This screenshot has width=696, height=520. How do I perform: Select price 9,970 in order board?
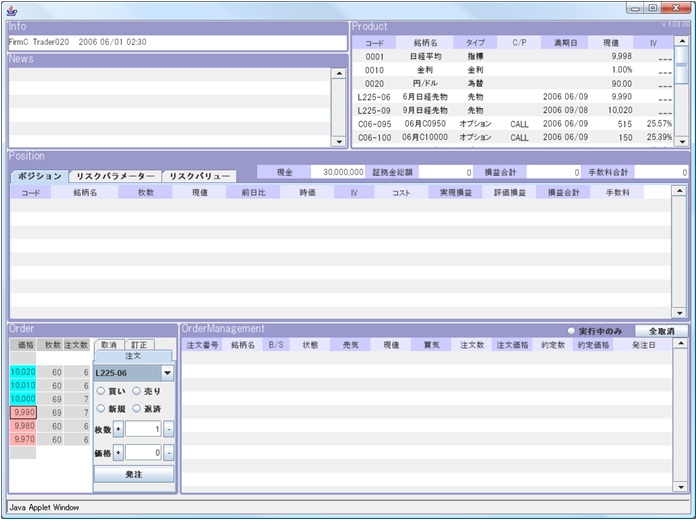coord(23,439)
